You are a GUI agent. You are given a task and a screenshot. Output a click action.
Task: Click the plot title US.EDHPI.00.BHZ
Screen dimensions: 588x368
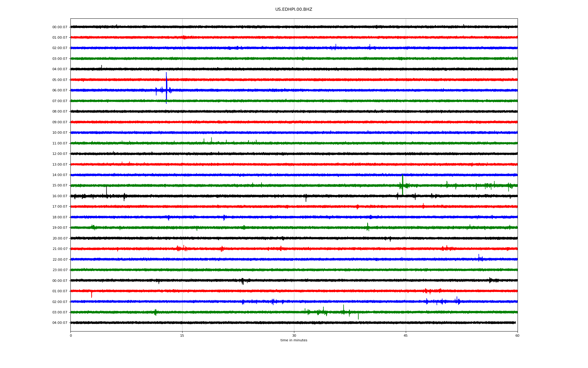(293, 10)
